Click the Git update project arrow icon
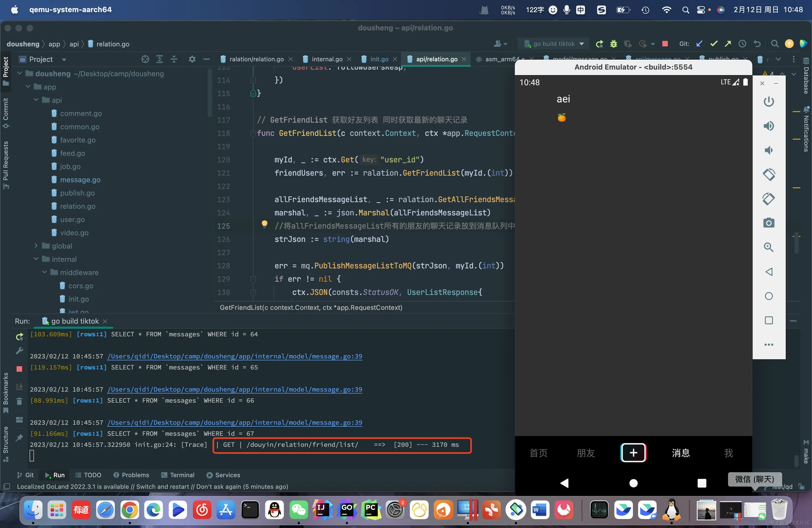This screenshot has height=528, width=812. tap(699, 44)
